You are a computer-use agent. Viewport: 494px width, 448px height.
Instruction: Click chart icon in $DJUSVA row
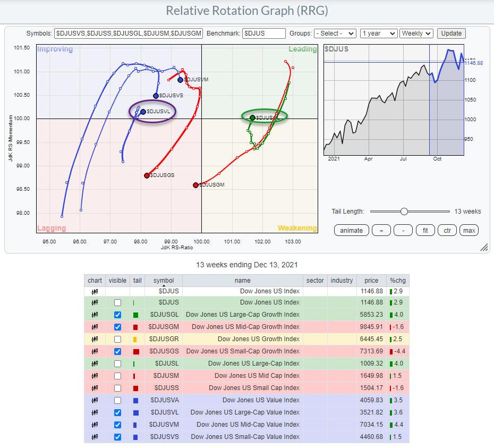[x=95, y=400]
